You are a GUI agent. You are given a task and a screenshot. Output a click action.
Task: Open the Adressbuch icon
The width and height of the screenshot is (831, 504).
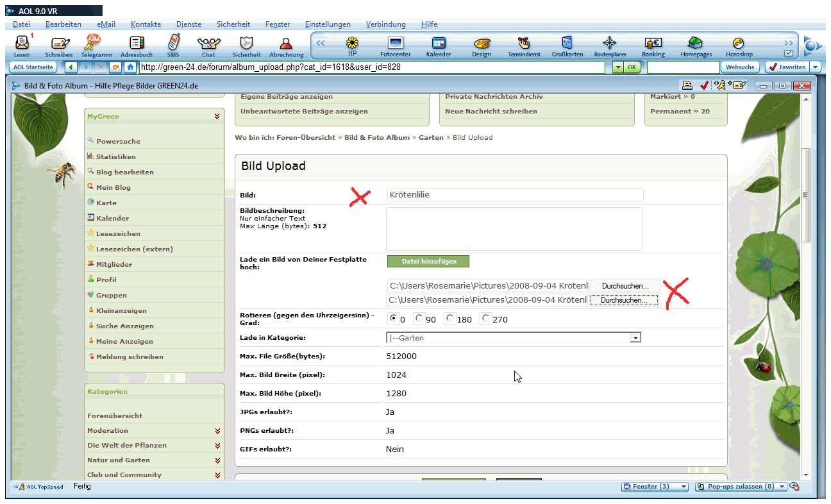point(137,44)
